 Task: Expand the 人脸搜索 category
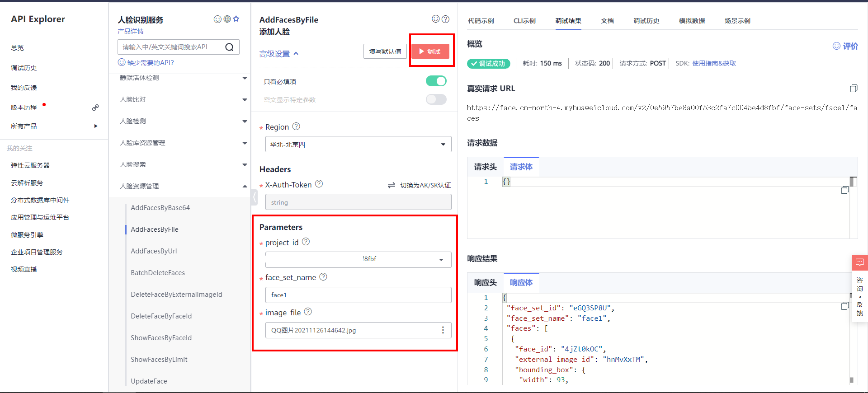click(245, 165)
